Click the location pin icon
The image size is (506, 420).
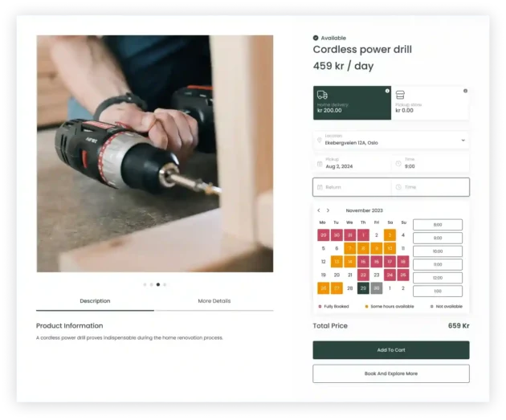[319, 140]
